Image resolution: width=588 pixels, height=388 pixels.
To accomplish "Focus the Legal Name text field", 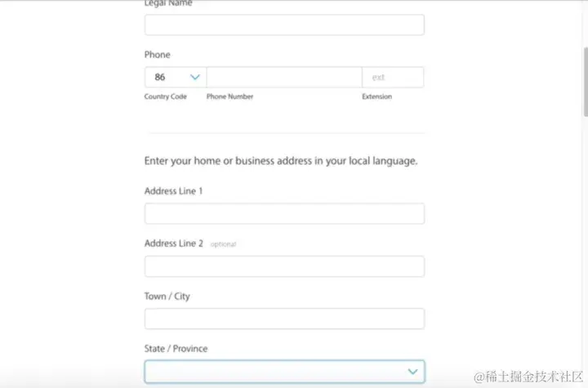I will pyautogui.click(x=285, y=25).
